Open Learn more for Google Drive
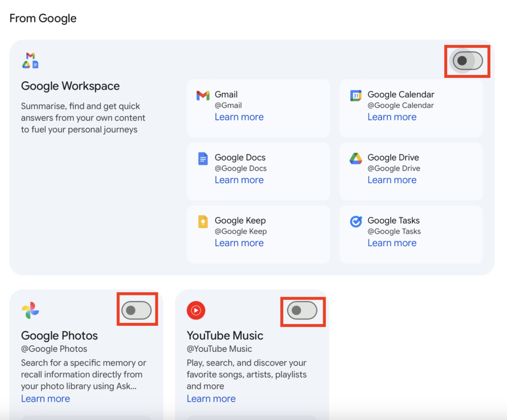This screenshot has height=420, width=507. click(x=392, y=180)
